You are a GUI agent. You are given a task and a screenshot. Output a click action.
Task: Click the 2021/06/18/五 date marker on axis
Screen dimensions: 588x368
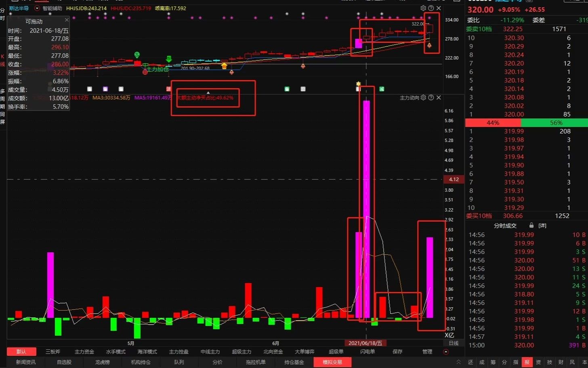365,343
